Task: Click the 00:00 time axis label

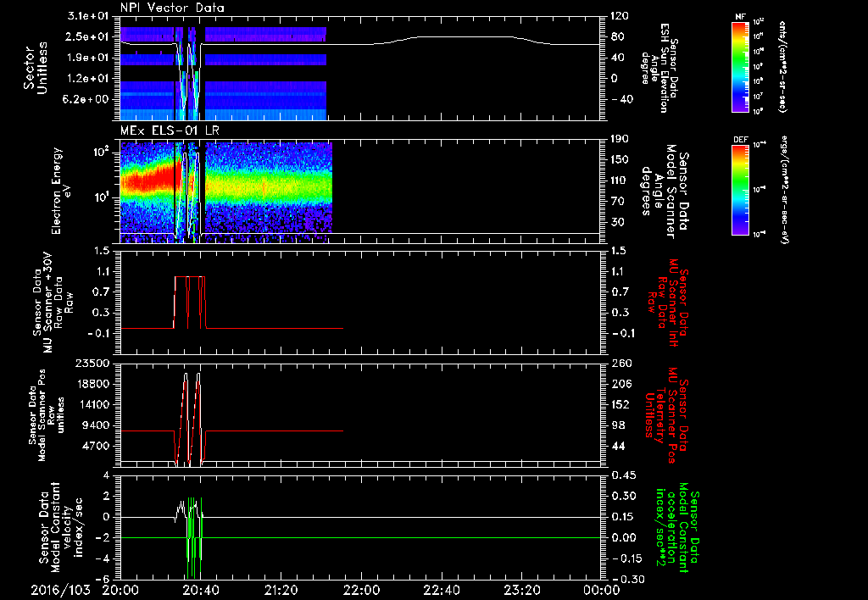Action: (x=601, y=590)
